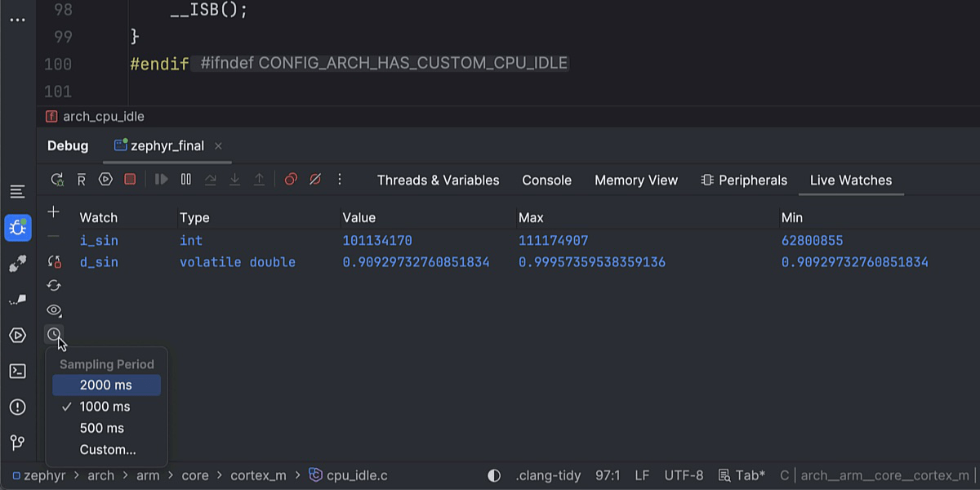Viewport: 980px width, 490px height.
Task: Choose the checked 1000 ms option
Action: pyautogui.click(x=105, y=407)
